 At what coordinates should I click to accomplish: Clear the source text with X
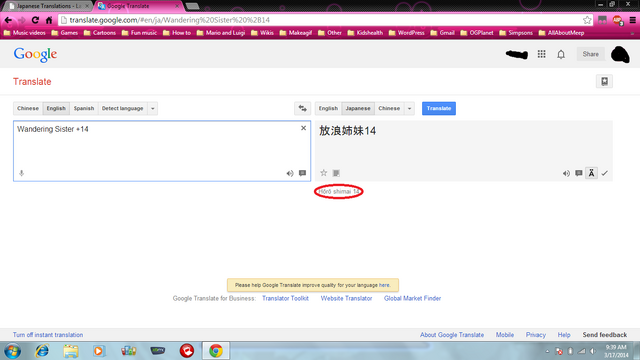click(x=303, y=128)
